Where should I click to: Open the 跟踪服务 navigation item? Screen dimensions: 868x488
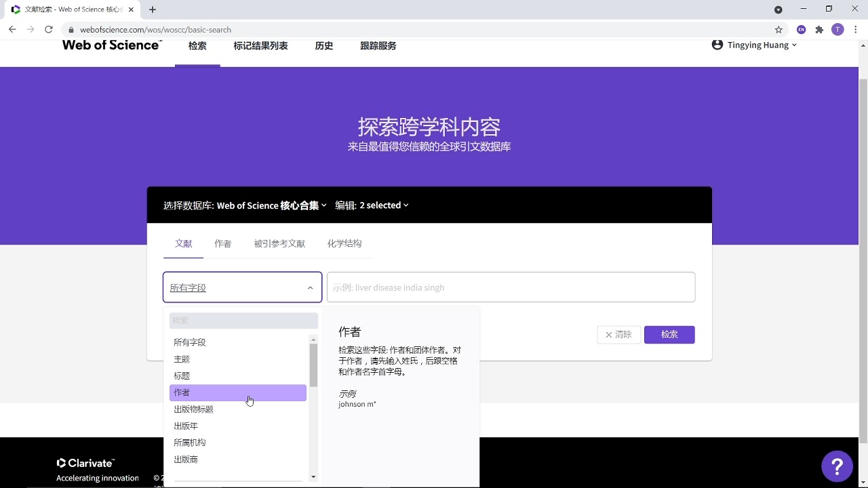[378, 45]
